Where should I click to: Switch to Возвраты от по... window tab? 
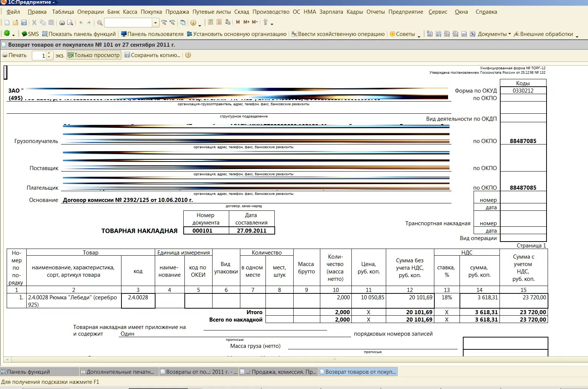pos(199,372)
